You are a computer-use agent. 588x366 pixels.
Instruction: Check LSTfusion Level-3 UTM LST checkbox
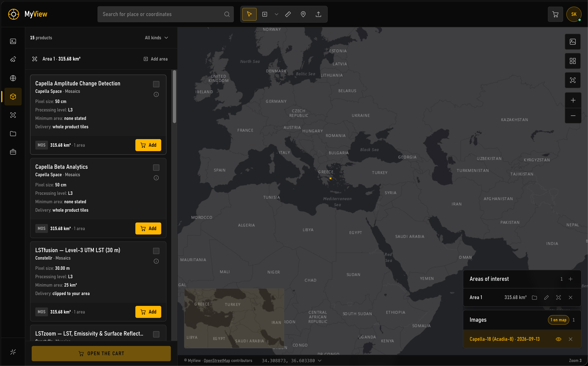[156, 251]
